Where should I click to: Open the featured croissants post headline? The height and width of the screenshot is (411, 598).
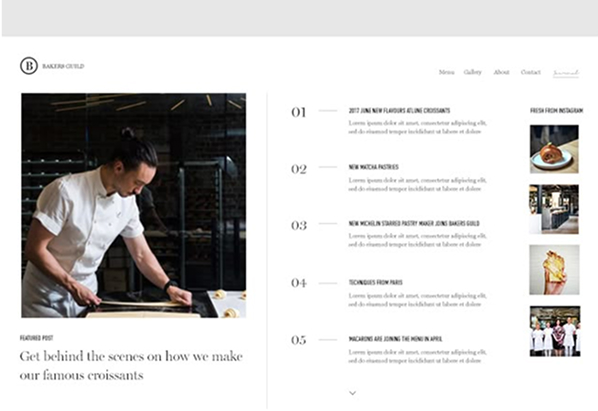(x=131, y=366)
